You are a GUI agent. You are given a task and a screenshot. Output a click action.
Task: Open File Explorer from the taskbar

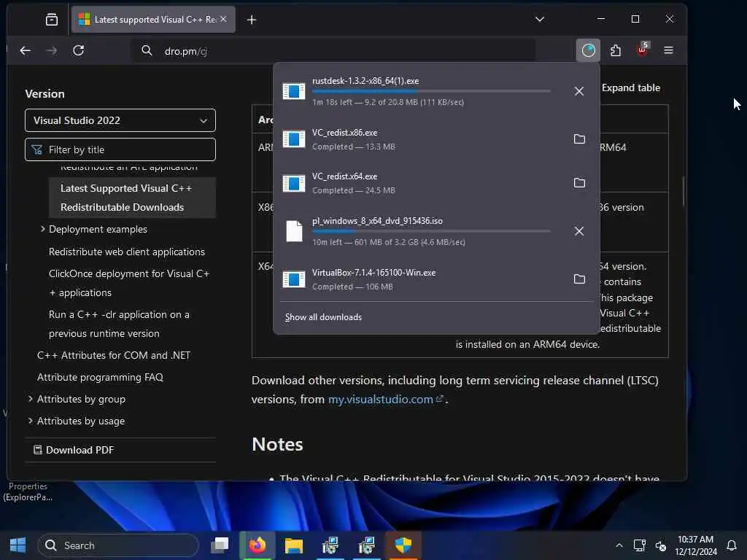coord(293,545)
